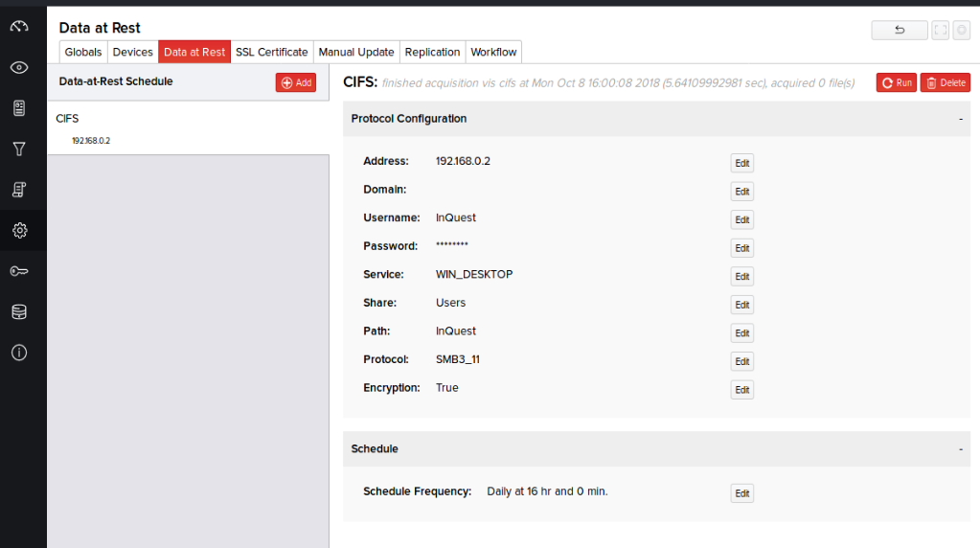The width and height of the screenshot is (980, 548).
Task: Switch to the Replication tab
Action: 432,52
